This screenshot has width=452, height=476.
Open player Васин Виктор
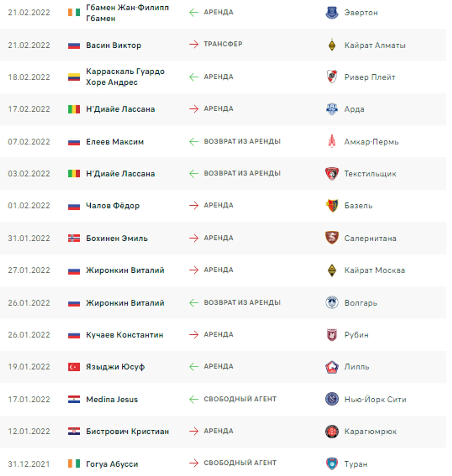114,45
